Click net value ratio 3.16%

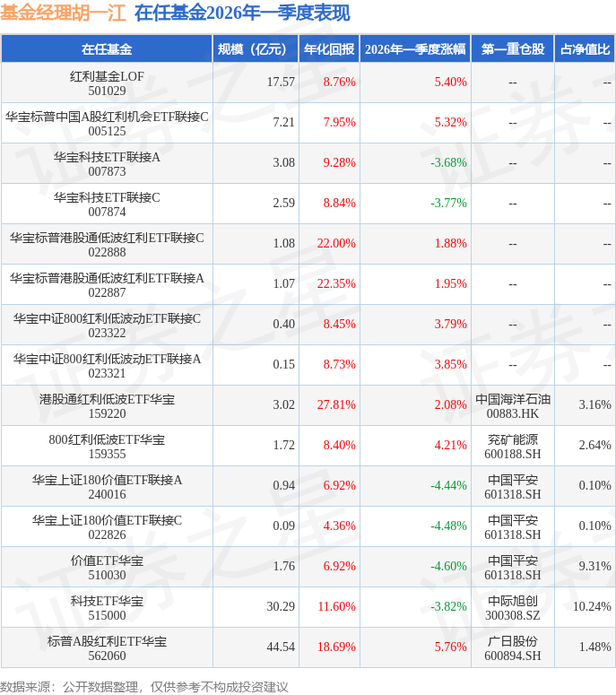594,404
